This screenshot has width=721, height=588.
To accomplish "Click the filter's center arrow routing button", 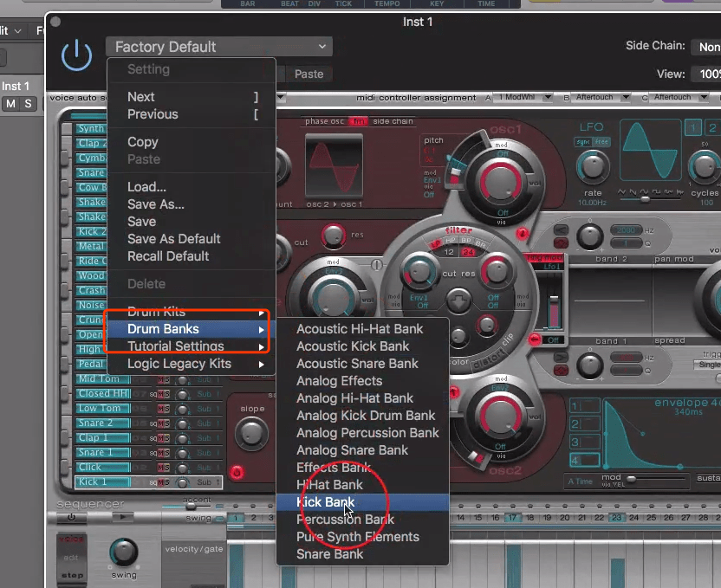I will pyautogui.click(x=458, y=302).
